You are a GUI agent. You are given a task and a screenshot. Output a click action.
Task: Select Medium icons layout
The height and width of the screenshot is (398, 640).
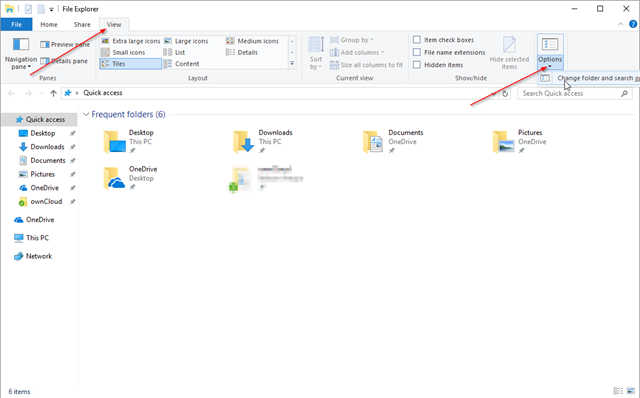[252, 41]
